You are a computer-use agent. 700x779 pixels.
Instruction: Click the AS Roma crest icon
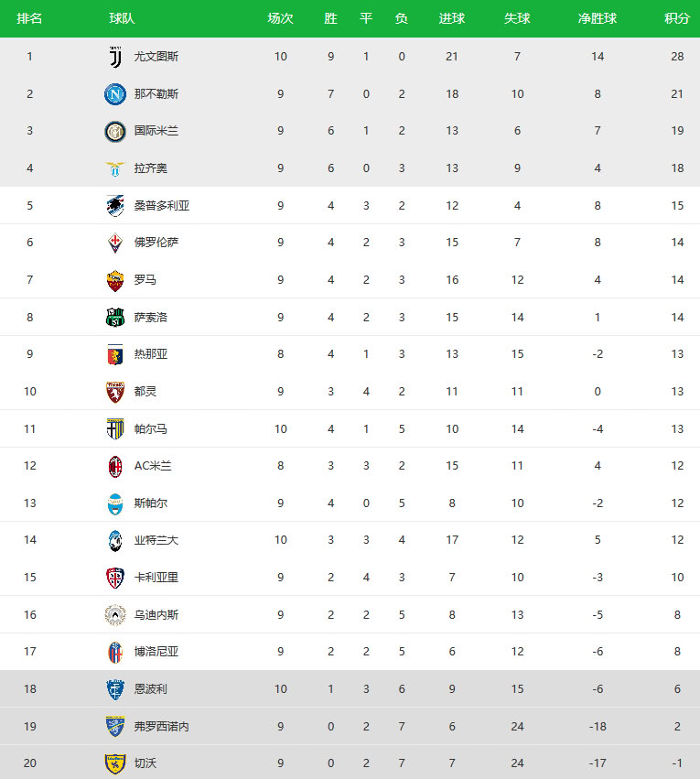(x=114, y=280)
